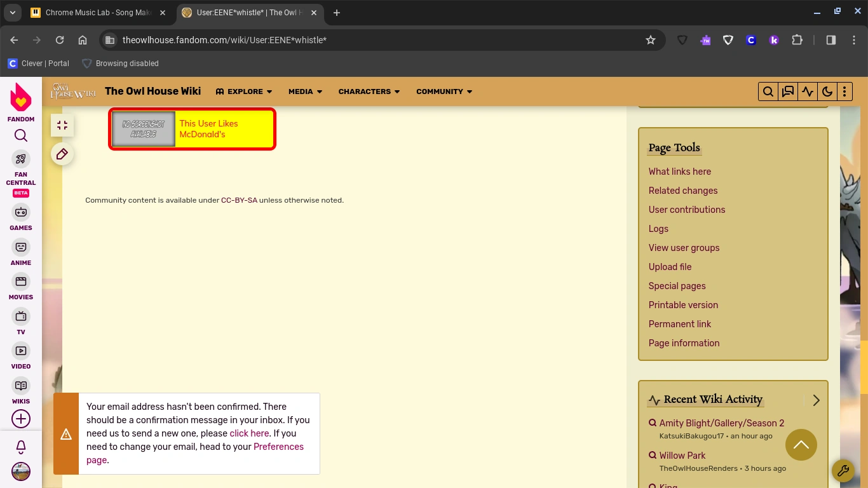Image resolution: width=868 pixels, height=488 pixels.
Task: Select the edit pencil icon
Action: click(62, 154)
